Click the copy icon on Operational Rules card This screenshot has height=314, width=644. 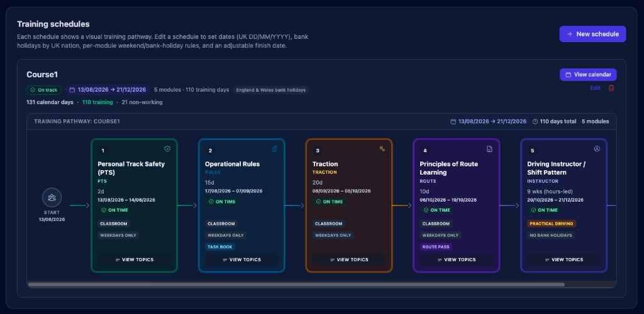(275, 149)
